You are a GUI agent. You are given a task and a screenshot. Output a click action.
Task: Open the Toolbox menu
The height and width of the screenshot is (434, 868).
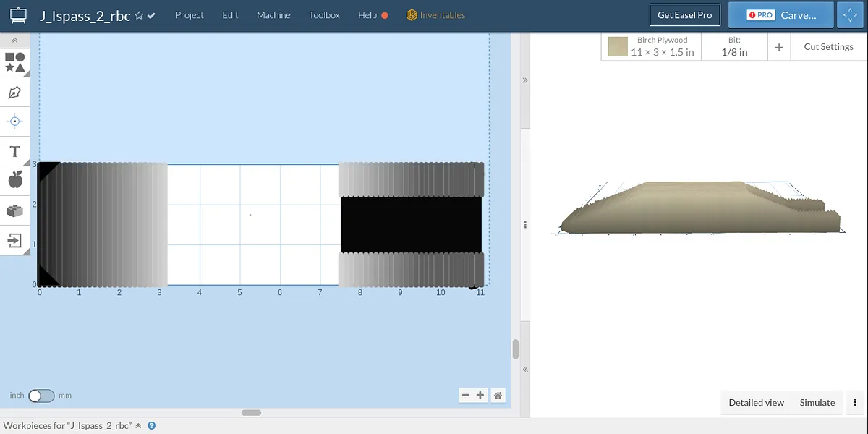[x=324, y=15]
